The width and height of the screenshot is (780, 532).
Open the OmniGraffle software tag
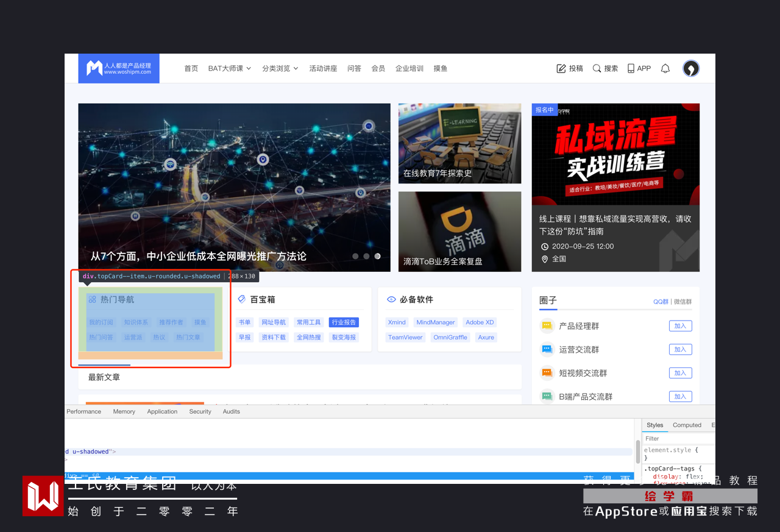coord(450,337)
